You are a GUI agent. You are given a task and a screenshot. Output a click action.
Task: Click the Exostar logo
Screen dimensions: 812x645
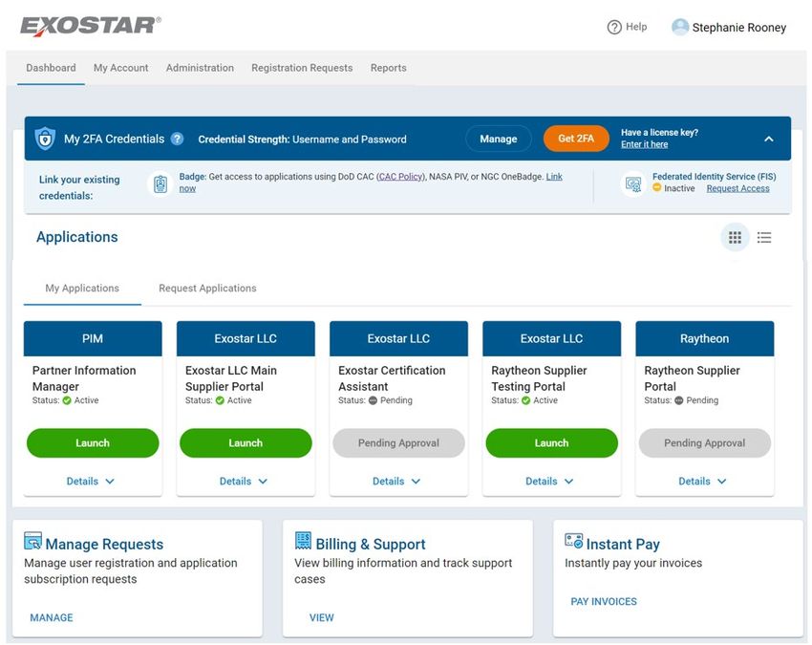click(x=91, y=27)
